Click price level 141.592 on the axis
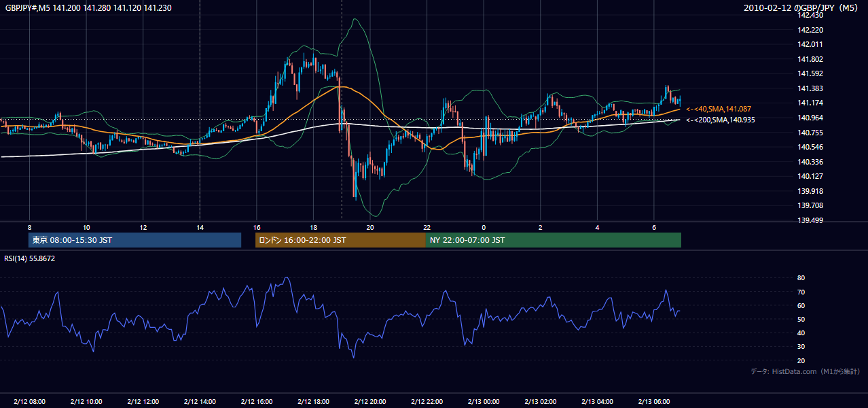 [x=812, y=73]
